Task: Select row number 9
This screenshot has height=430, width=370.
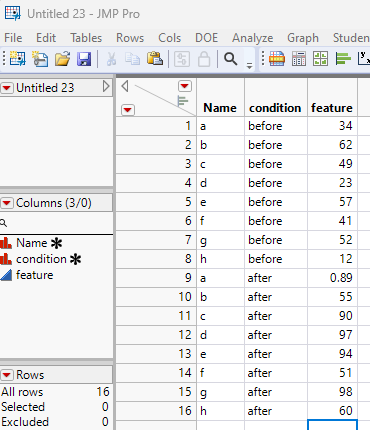Action: [156, 278]
